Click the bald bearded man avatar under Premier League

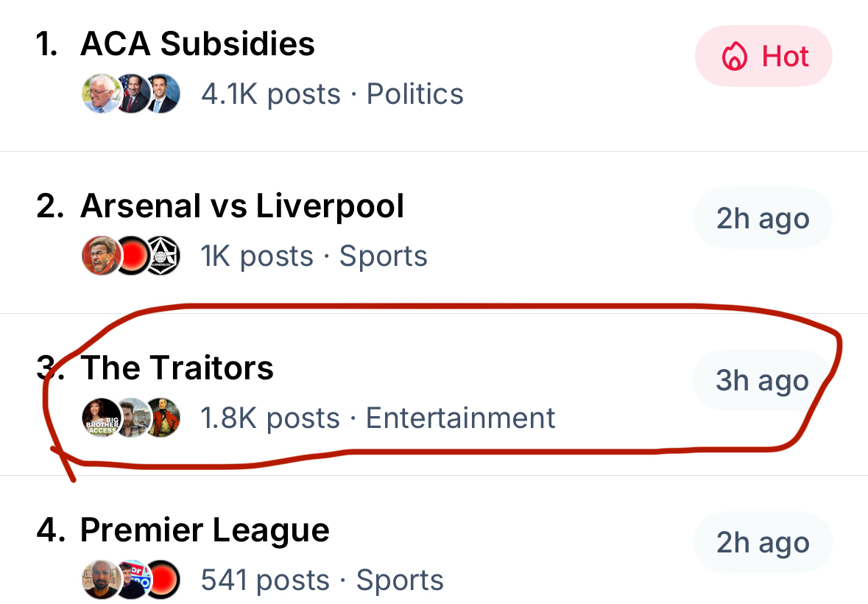(x=100, y=580)
